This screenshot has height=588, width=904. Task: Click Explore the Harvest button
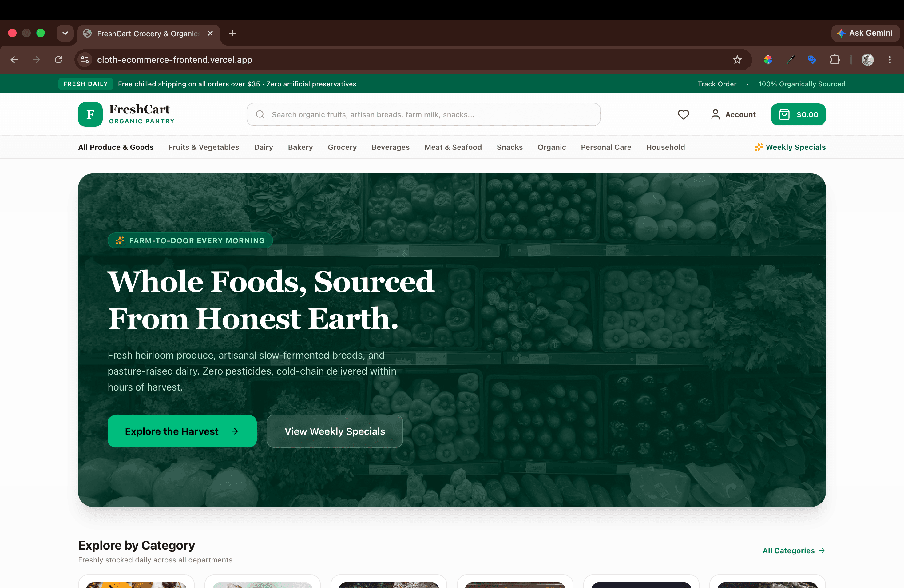(182, 431)
